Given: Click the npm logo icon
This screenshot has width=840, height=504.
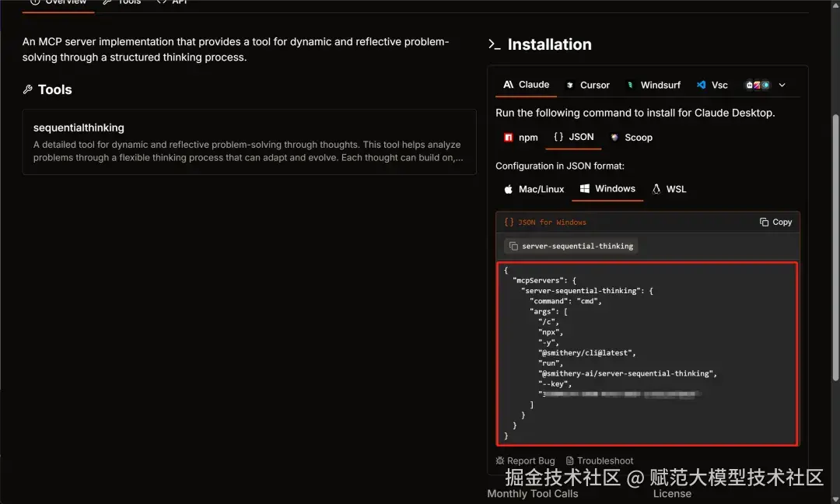Looking at the screenshot, I should pyautogui.click(x=509, y=138).
